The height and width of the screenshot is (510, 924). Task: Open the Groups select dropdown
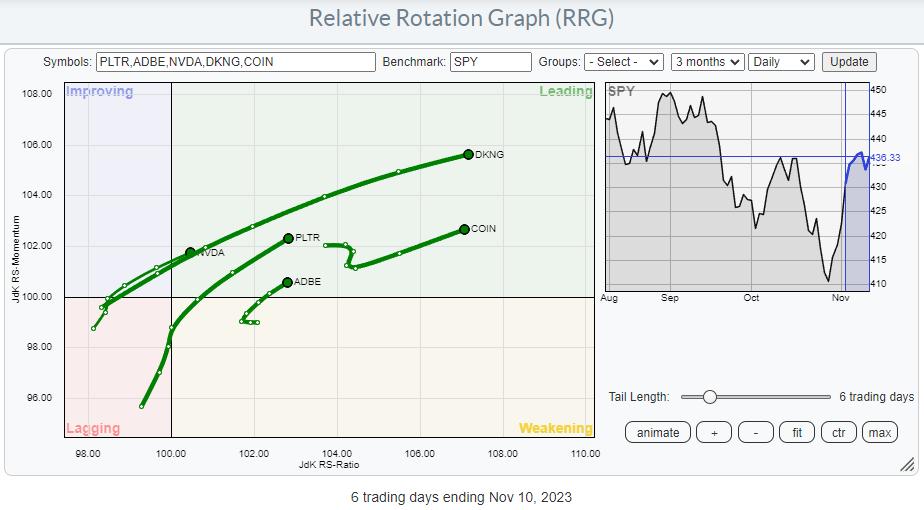[x=624, y=62]
